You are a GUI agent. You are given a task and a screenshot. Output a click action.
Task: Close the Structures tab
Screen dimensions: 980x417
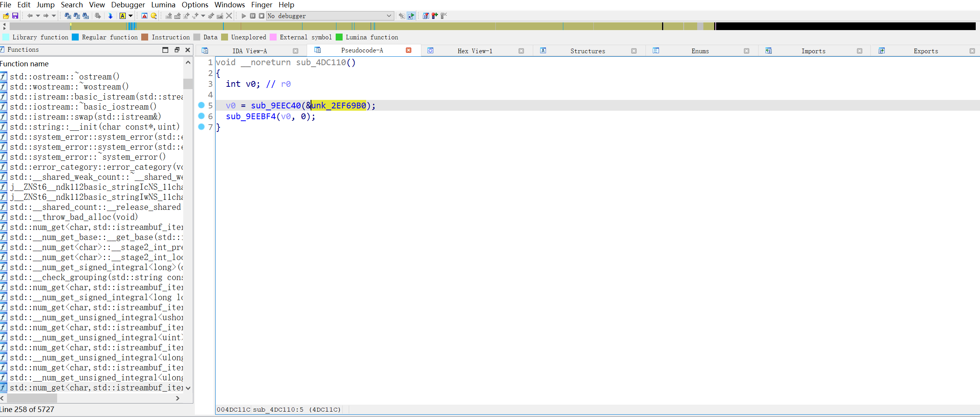tap(634, 51)
